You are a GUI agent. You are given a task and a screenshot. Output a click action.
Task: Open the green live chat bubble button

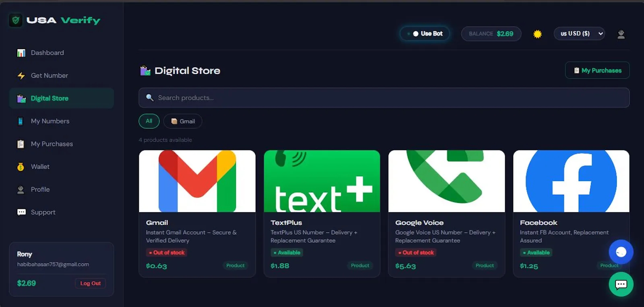(x=621, y=284)
